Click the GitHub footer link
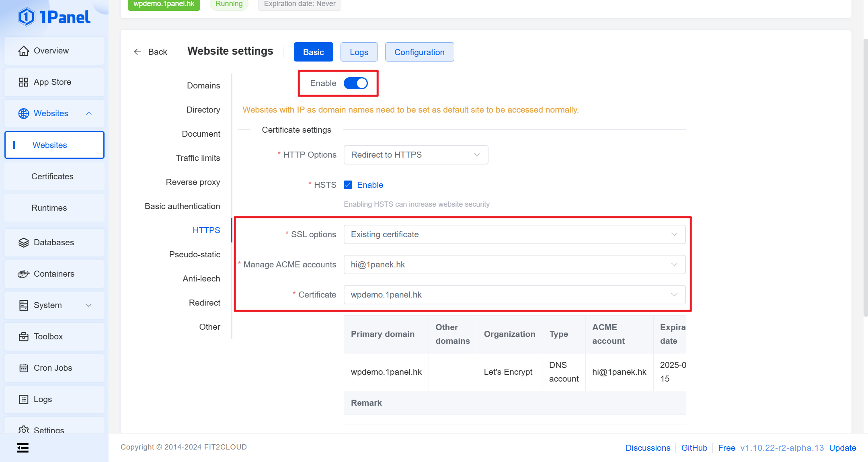 [694, 448]
